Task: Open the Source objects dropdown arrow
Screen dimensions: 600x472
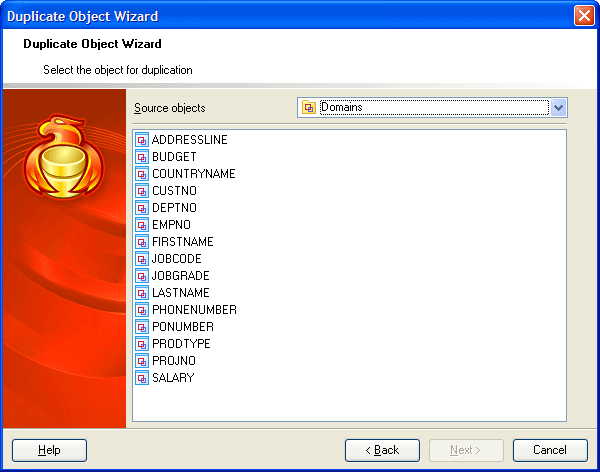Action: tap(558, 108)
